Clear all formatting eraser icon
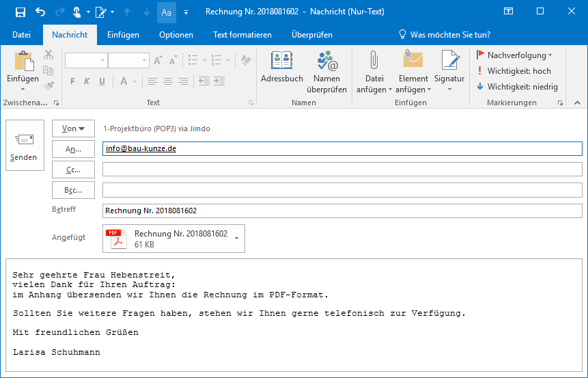This screenshot has height=378, width=588. click(x=246, y=60)
